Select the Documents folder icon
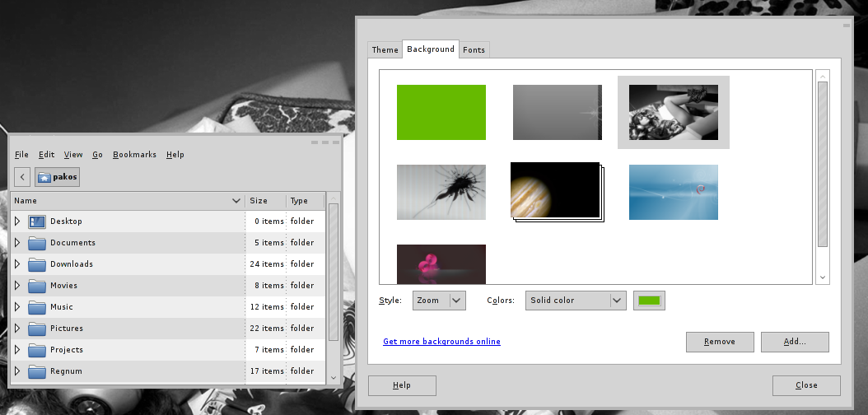 [37, 243]
